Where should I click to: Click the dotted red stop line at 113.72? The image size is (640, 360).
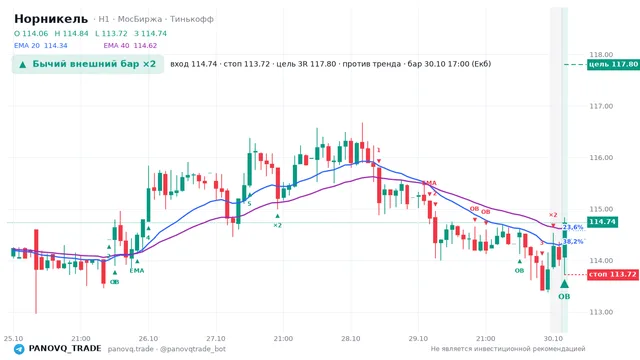tap(576, 275)
